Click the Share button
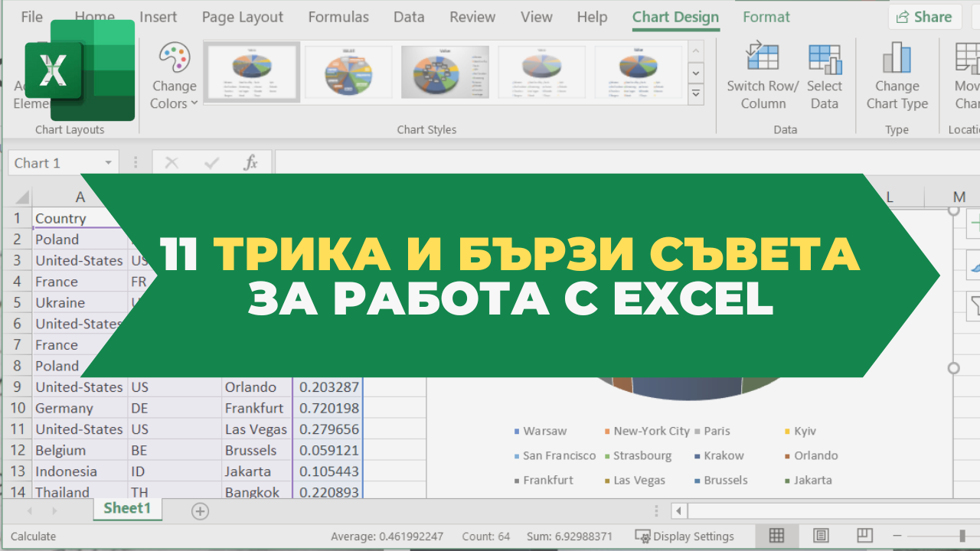This screenshot has width=980, height=551. [x=924, y=16]
